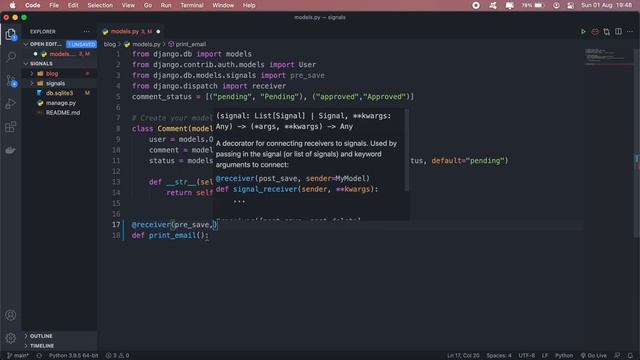Viewport: 640px width, 360px height.
Task: Open the Source Control view
Action: [x=11, y=80]
